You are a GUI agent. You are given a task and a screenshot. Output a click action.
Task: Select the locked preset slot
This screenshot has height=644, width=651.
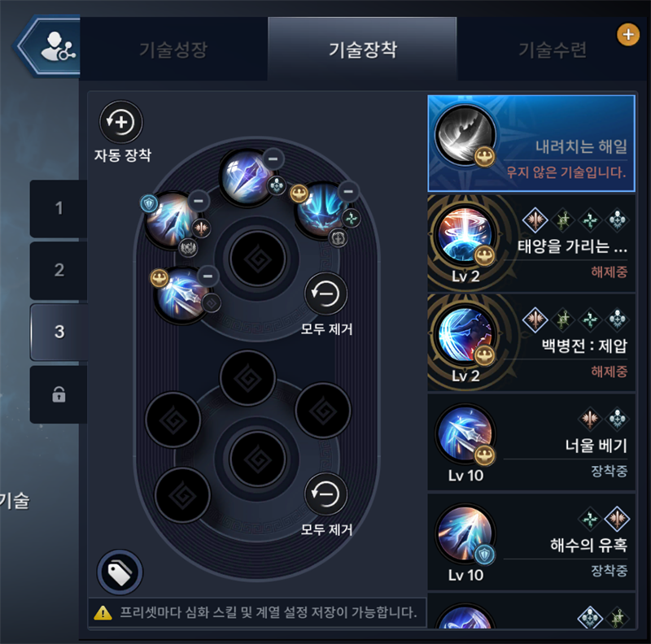pos(59,394)
